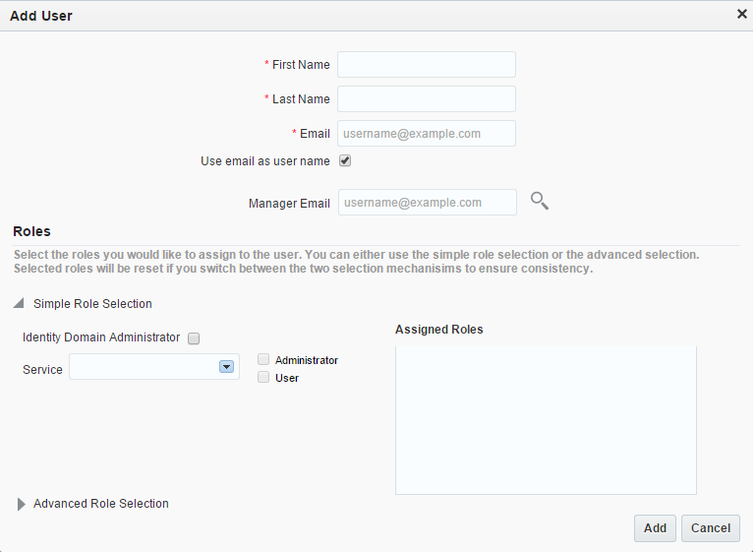
Task: Click inside the Assigned Roles list box
Action: tap(546, 420)
